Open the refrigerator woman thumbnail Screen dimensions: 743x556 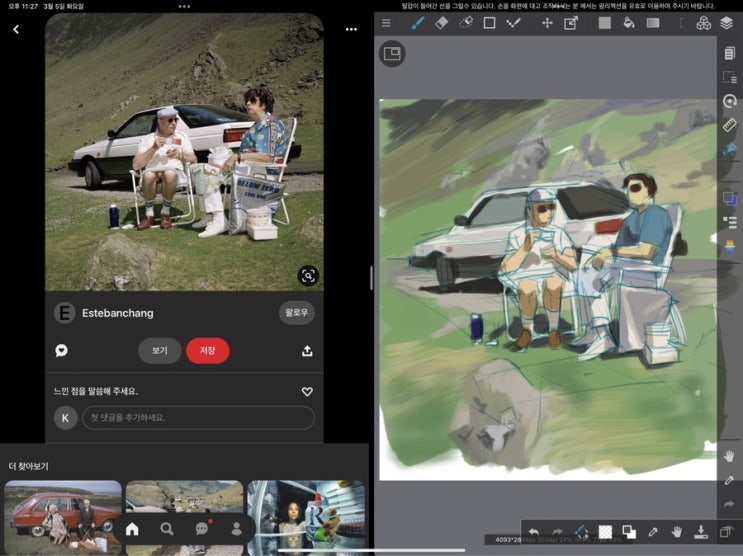click(x=306, y=516)
